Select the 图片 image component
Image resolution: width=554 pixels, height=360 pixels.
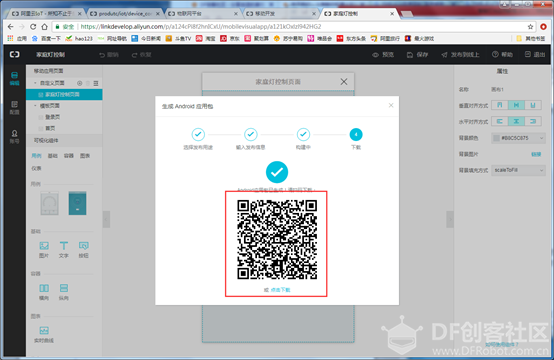(44, 249)
